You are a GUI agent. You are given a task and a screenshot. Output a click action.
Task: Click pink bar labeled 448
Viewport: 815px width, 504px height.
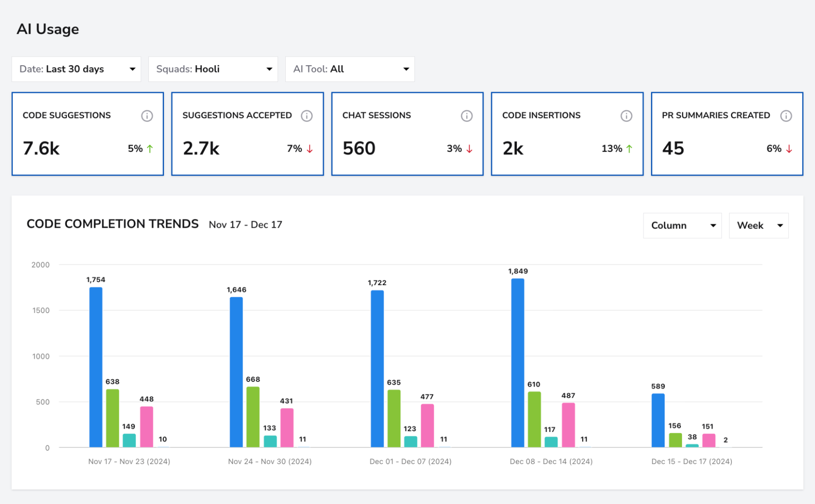147,427
